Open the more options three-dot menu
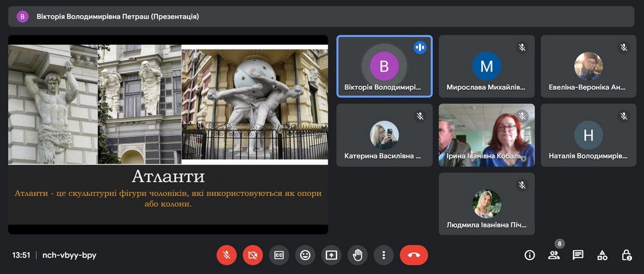 (384, 255)
